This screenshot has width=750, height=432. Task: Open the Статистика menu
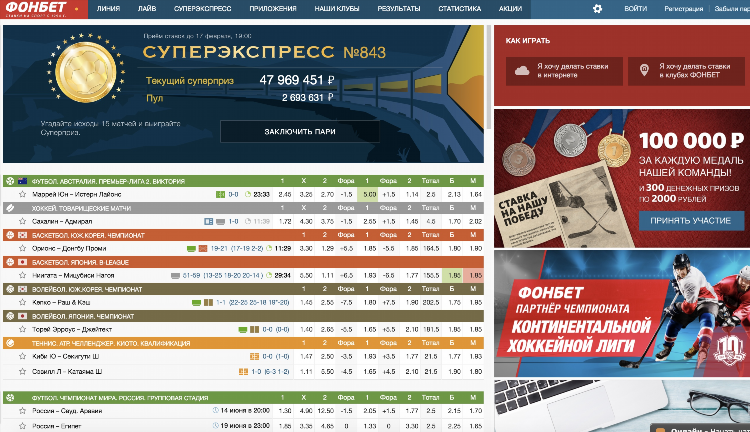tap(460, 9)
